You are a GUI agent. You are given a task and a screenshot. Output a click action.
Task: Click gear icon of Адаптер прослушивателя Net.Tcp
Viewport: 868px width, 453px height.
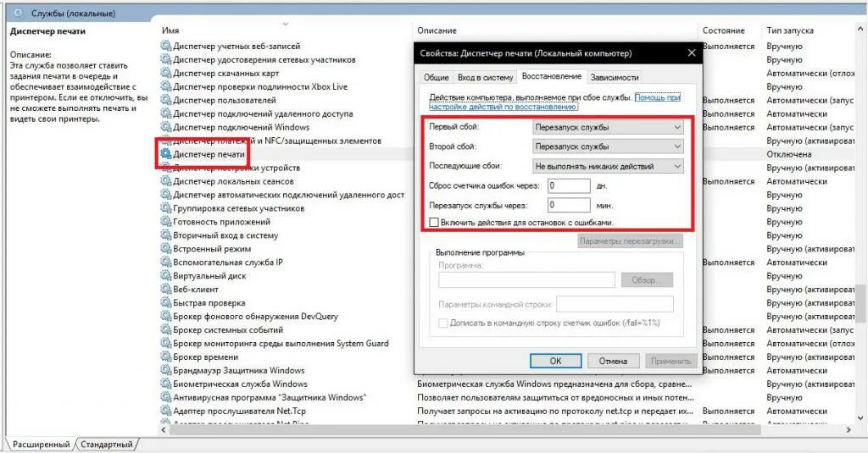click(x=166, y=411)
